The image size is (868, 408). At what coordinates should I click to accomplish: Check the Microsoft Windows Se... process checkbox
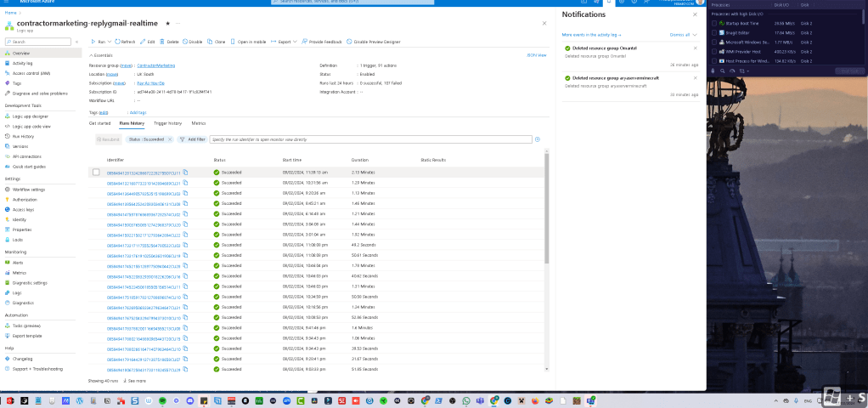click(x=714, y=42)
